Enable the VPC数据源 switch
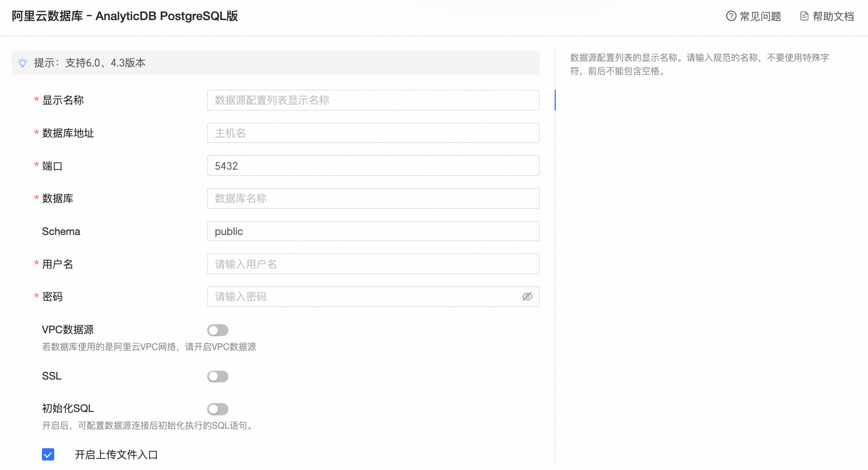The width and height of the screenshot is (868, 470). click(218, 330)
